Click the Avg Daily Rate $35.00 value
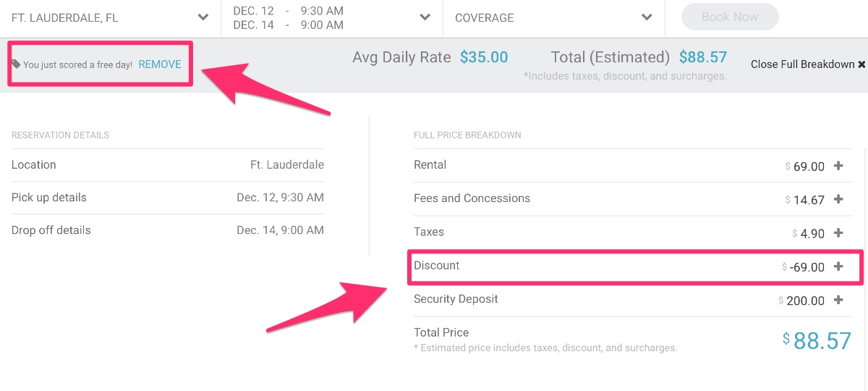868x391 pixels. click(483, 57)
